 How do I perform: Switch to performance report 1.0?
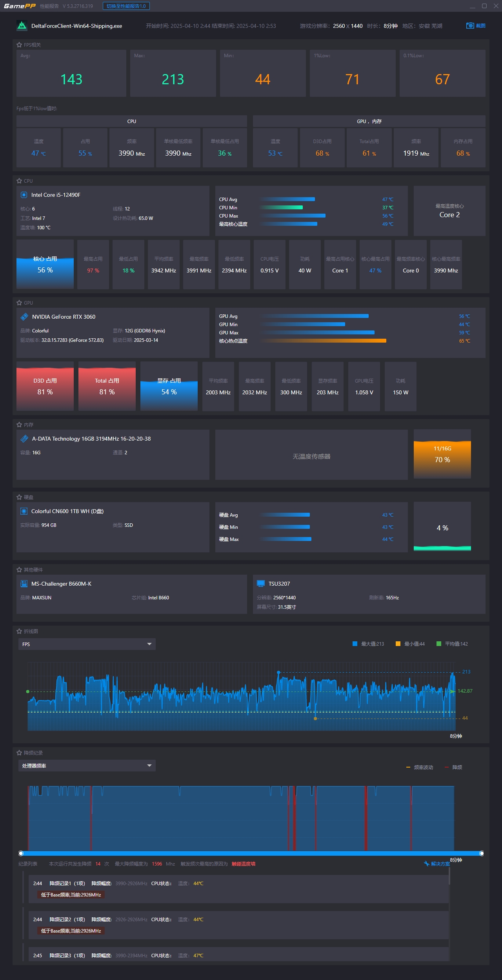coord(126,6)
